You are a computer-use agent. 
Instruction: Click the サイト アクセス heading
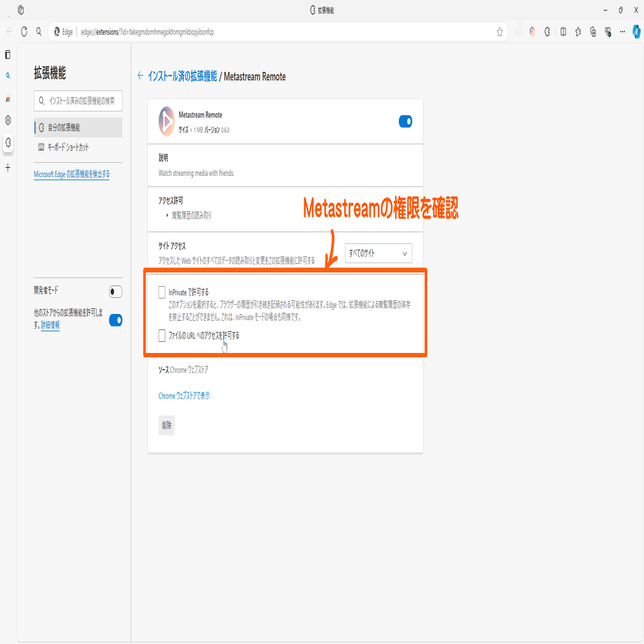[172, 246]
